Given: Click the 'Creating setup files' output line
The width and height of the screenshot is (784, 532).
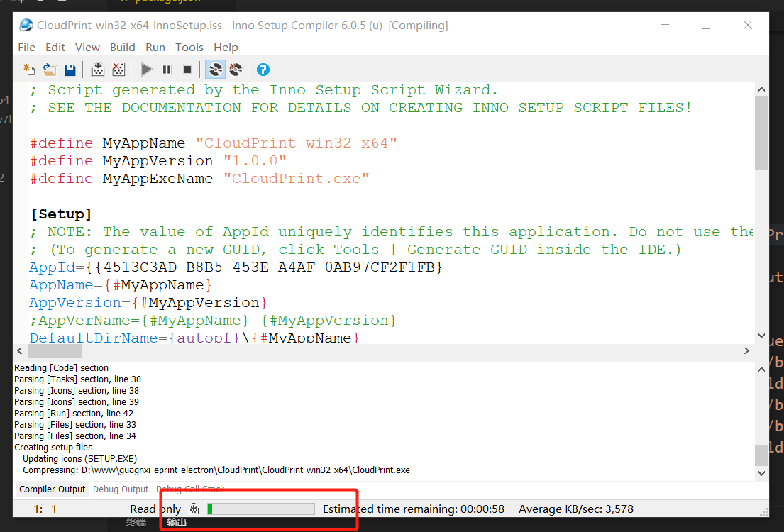Looking at the screenshot, I should tap(53, 448).
